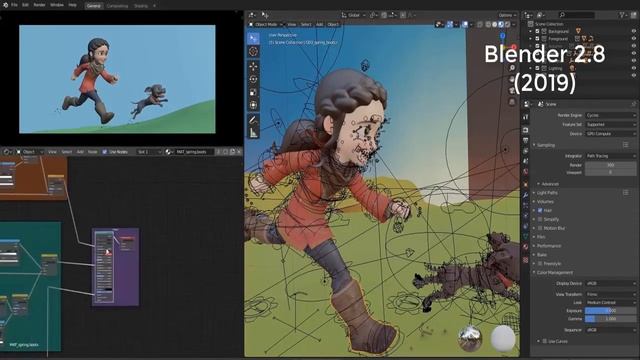
Task: Open the Feature Set dropdown
Action: coord(611,124)
